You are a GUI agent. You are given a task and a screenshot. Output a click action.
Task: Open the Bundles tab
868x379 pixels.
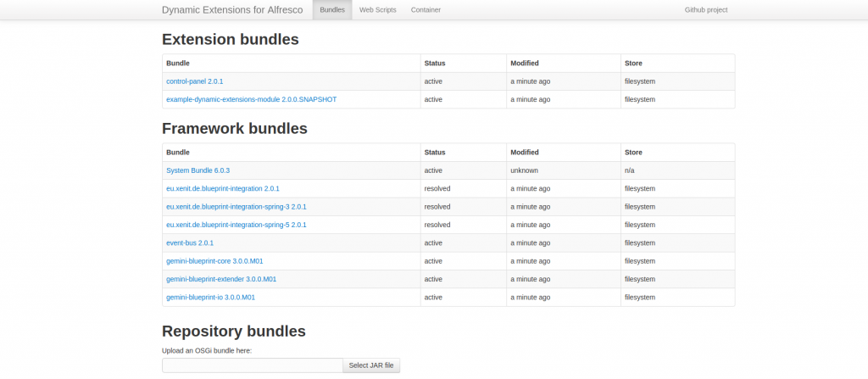[332, 10]
